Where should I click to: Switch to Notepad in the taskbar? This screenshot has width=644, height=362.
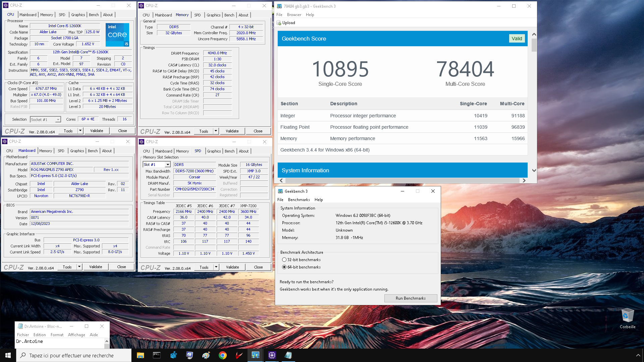coord(288,355)
